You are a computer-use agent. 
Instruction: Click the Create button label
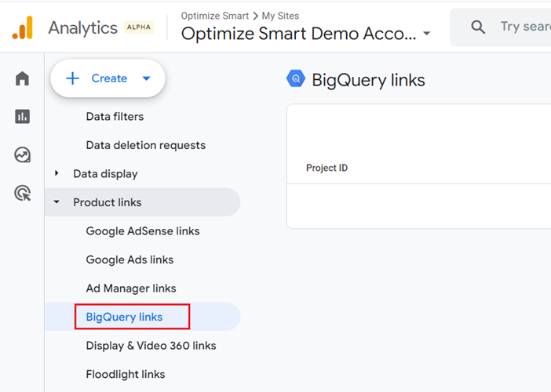(109, 78)
